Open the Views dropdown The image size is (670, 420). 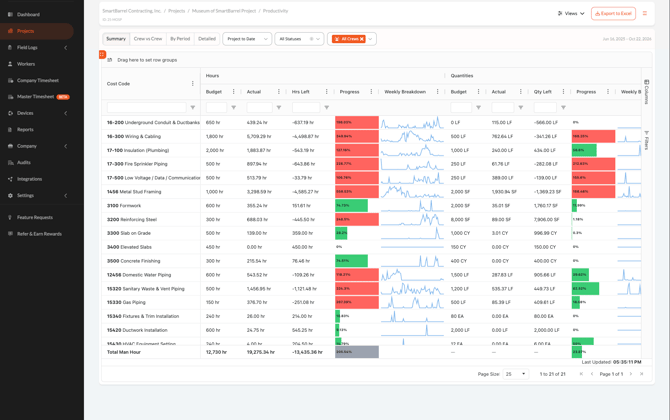point(571,14)
